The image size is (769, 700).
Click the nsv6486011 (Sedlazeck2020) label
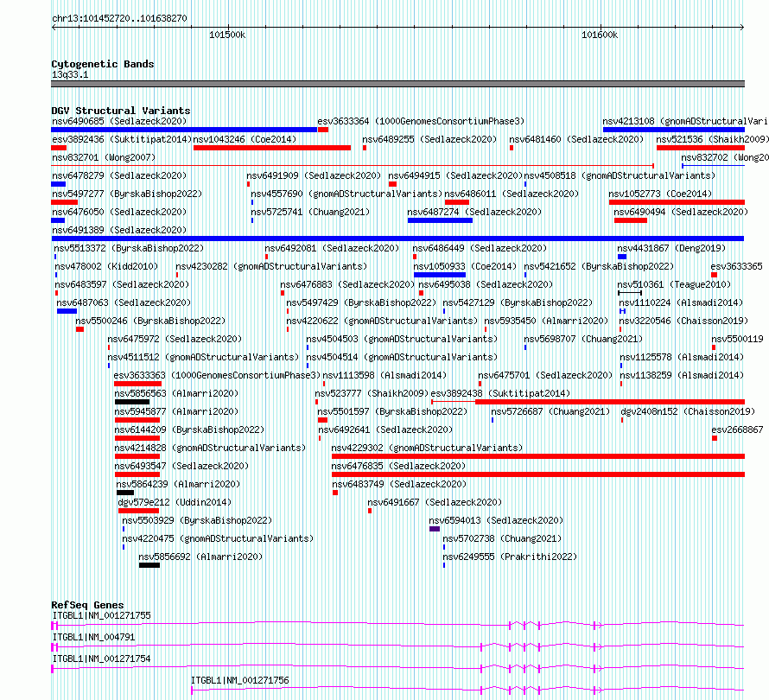coord(512,194)
